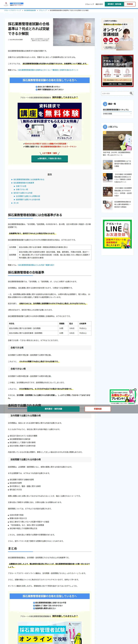The width and height of the screenshot is (138, 644).
Task: Jump to 各科目で出題される内容 in contents
Action: [23, 193]
